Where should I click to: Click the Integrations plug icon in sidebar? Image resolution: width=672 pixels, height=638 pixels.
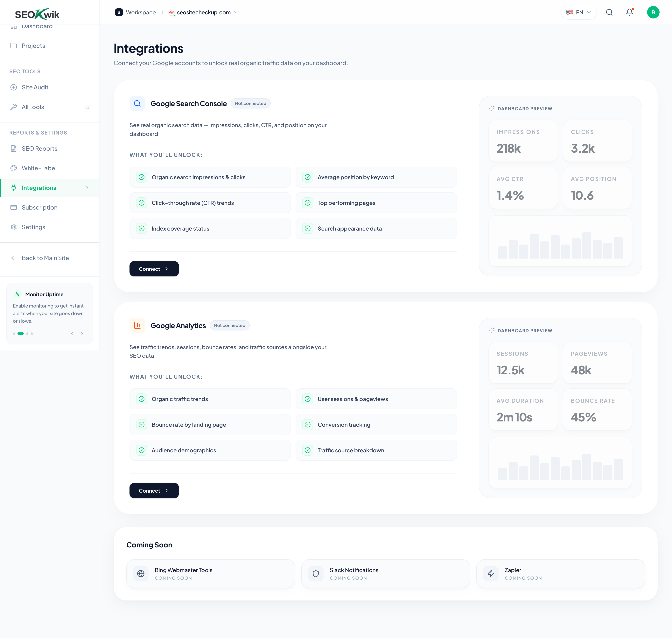click(x=14, y=188)
